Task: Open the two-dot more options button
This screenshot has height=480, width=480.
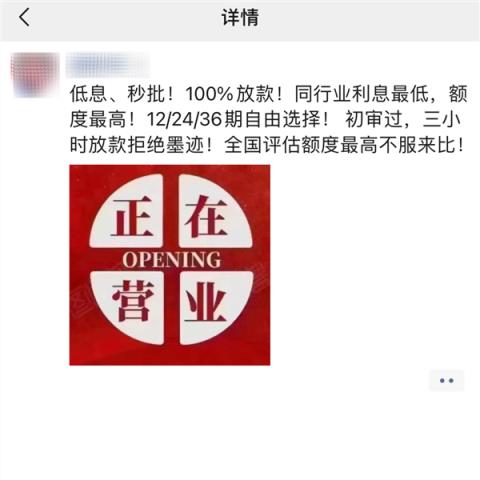Action: click(447, 380)
